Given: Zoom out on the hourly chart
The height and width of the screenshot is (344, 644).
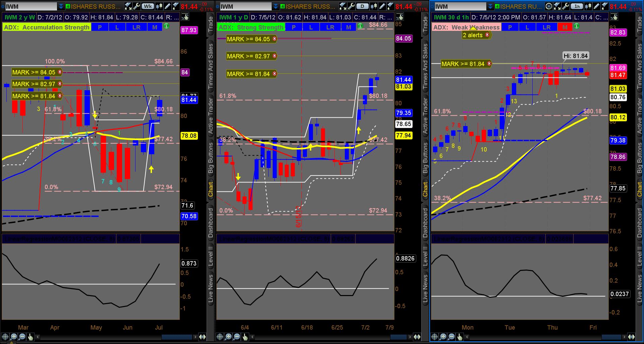Looking at the screenshot, I should pyautogui.click(x=451, y=337).
